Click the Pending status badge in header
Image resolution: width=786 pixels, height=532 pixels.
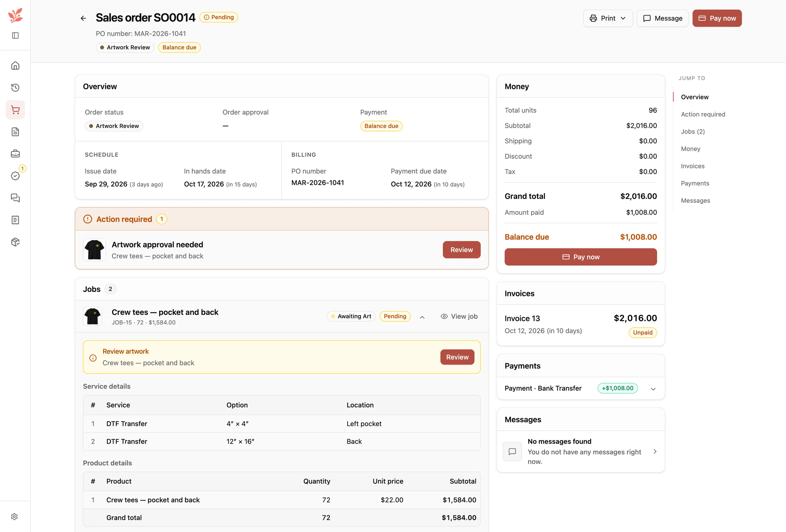tap(219, 17)
